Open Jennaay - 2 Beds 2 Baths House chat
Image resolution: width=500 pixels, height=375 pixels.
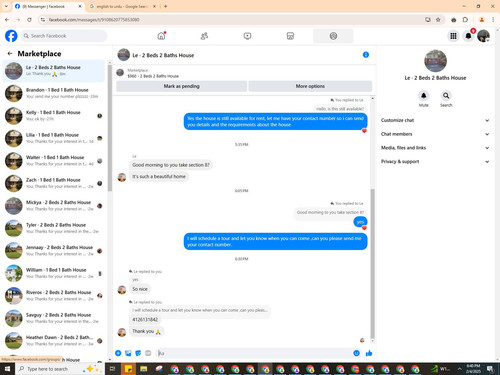click(54, 251)
